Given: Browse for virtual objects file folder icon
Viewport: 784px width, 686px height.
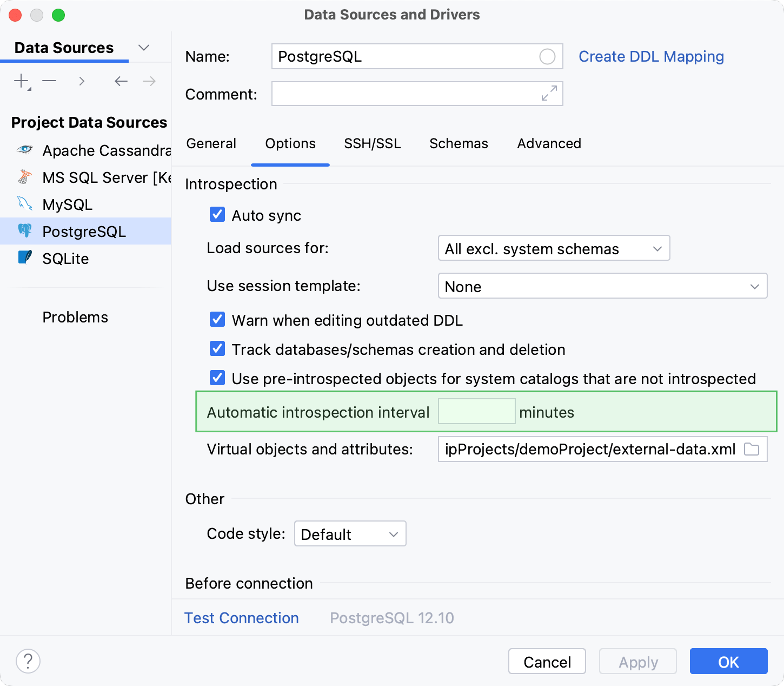Looking at the screenshot, I should (x=752, y=449).
